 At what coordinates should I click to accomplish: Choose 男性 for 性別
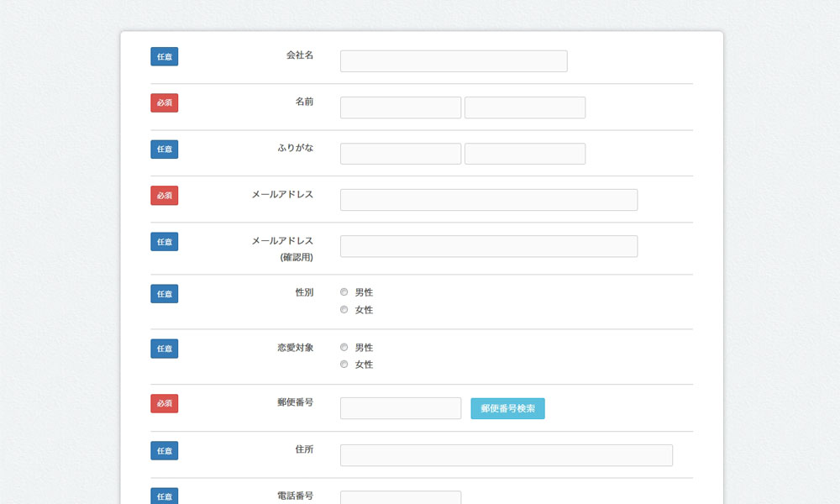point(344,292)
